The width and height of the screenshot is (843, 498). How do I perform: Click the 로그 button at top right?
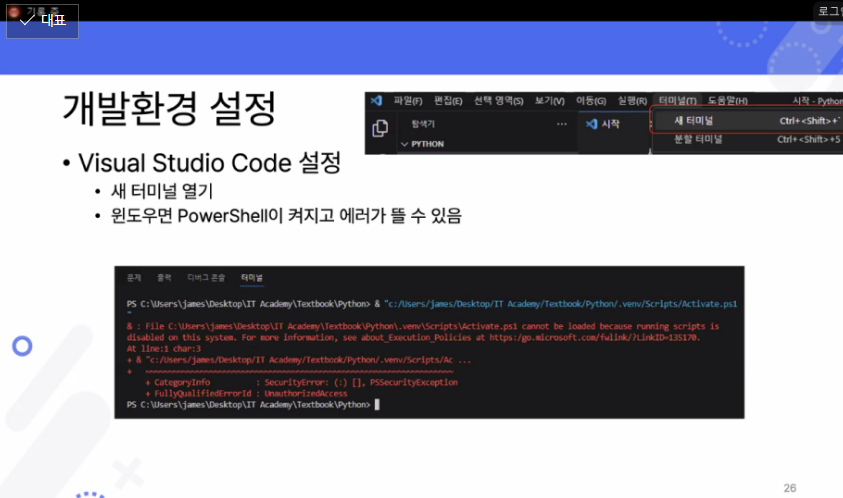pos(828,11)
